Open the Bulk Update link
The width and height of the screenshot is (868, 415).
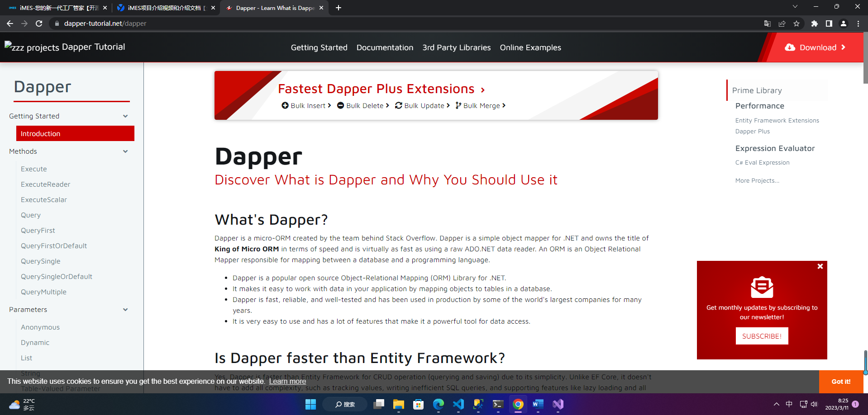coord(423,106)
